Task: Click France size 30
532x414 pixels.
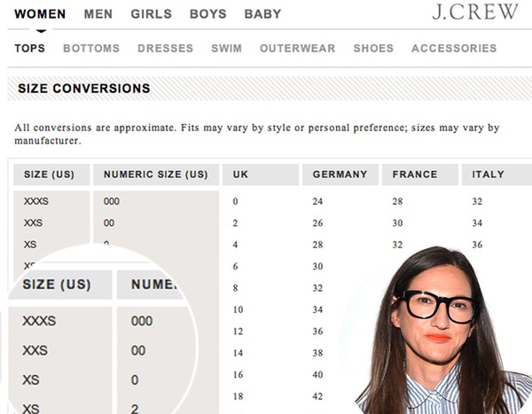Action: click(x=397, y=223)
